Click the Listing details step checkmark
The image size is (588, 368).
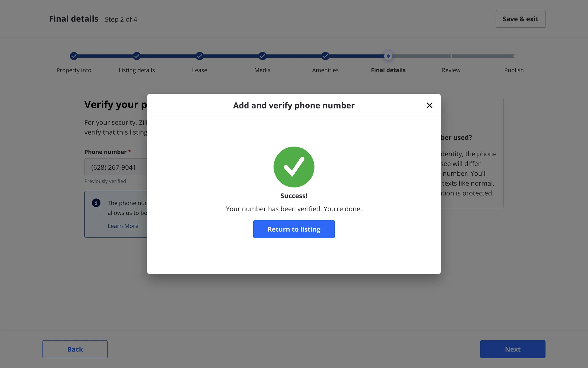(x=137, y=56)
